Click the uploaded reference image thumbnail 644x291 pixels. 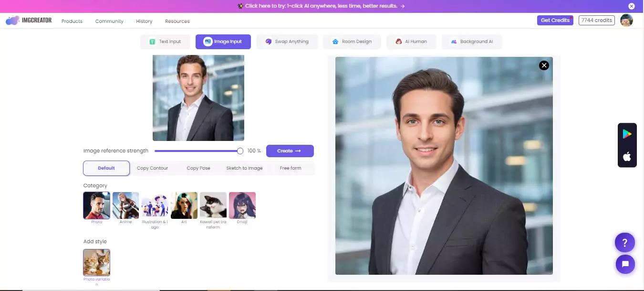(198, 98)
